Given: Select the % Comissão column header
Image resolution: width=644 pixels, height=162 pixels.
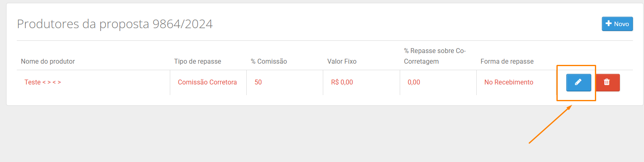Looking at the screenshot, I should [x=269, y=61].
